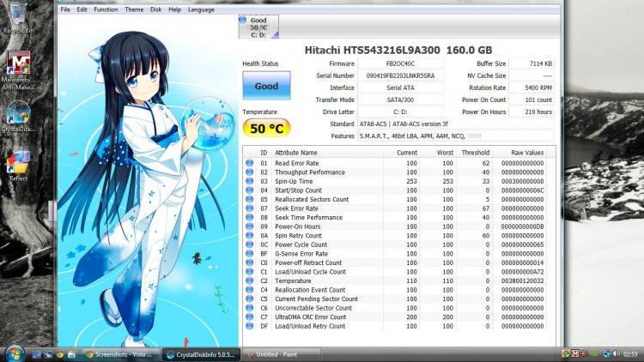Click the Malwarebytes icon in system tray
644x362 pixels.
(x=575, y=353)
